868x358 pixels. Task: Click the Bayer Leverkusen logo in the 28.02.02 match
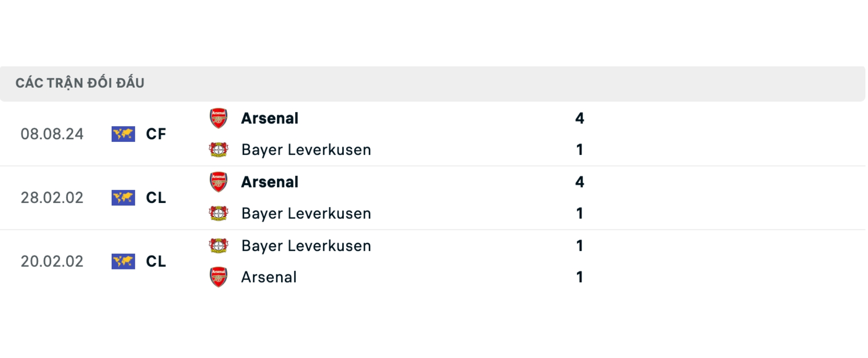[x=219, y=213]
